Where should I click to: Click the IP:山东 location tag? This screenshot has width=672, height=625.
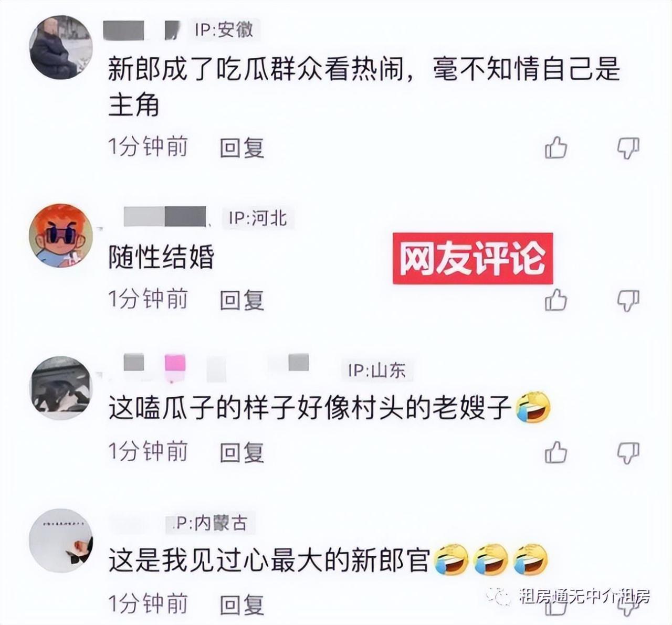[x=377, y=370]
